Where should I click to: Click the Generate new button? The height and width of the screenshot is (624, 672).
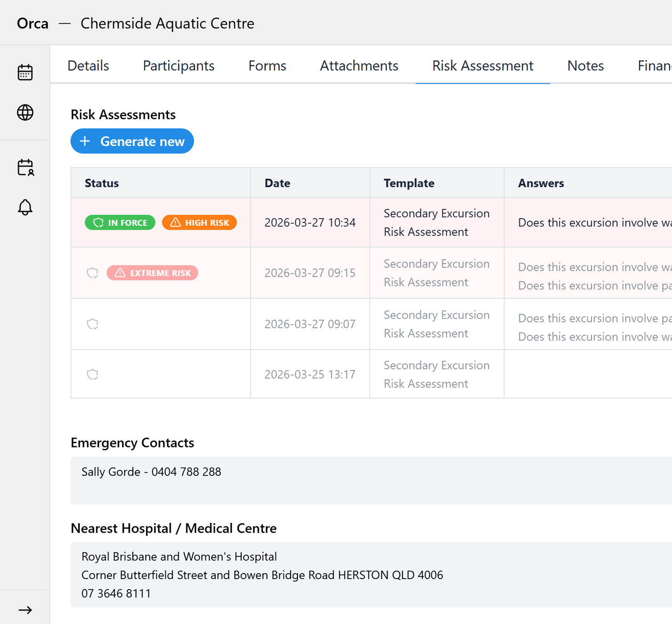click(x=132, y=141)
